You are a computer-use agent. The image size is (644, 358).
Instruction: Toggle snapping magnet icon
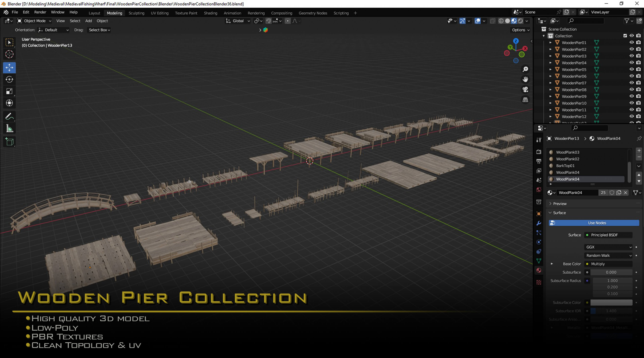click(268, 21)
